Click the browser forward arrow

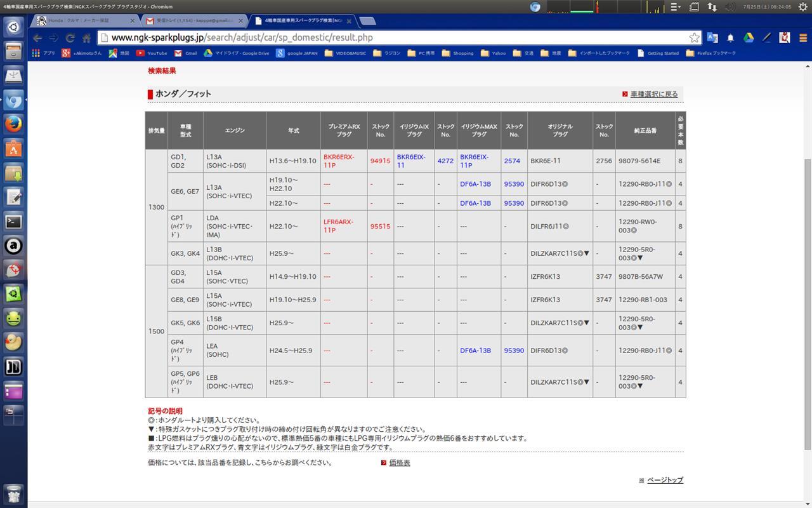pos(54,37)
